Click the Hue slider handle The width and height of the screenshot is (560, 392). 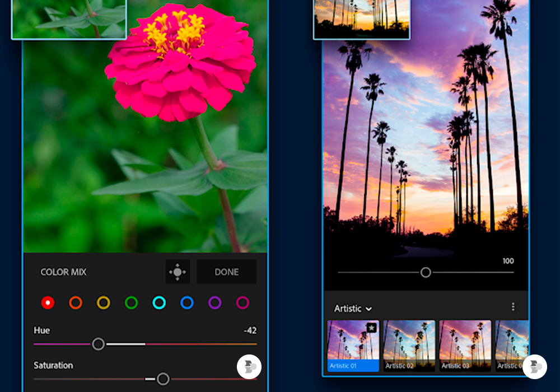(99, 344)
